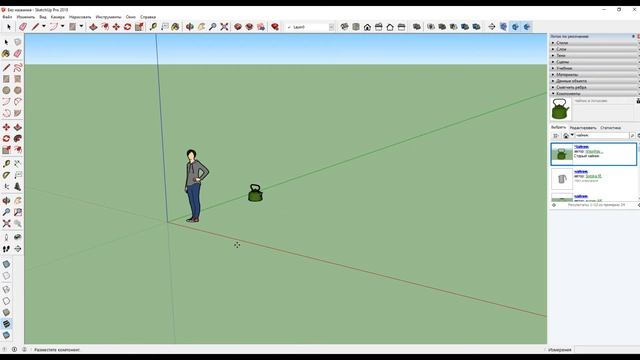Select the Make Component tool in left palette
This screenshot has height=360, width=640.
click(x=18, y=42)
